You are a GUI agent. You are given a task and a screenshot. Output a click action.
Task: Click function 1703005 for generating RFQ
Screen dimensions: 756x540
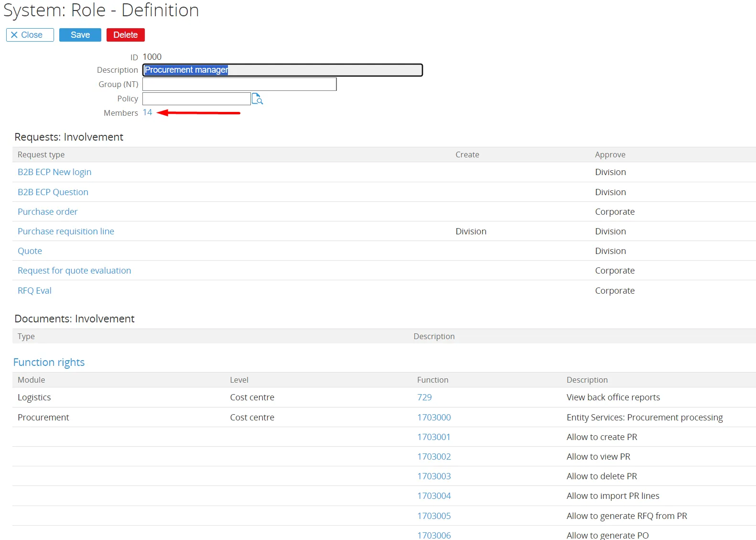434,516
